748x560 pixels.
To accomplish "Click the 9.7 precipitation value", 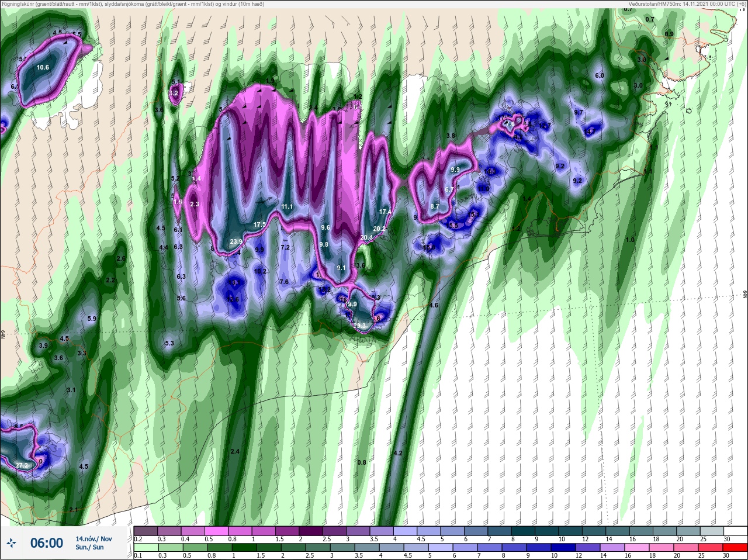I will pos(579,112).
